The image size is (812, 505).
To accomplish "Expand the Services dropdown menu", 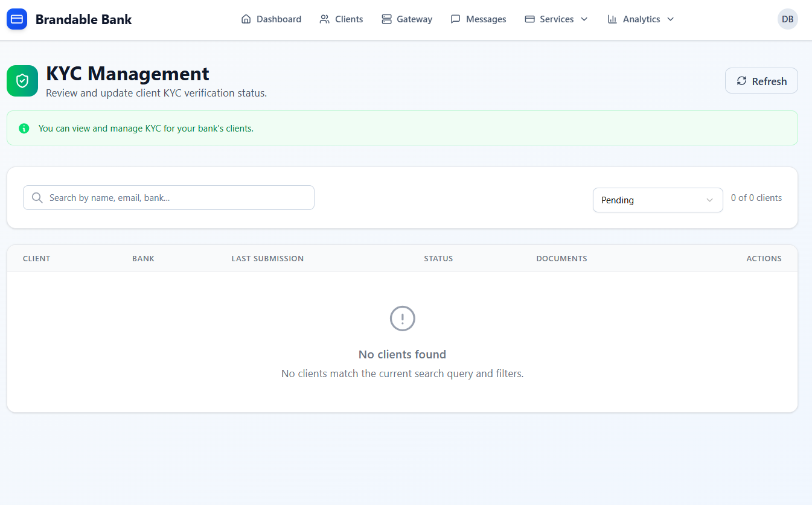I will click(555, 19).
